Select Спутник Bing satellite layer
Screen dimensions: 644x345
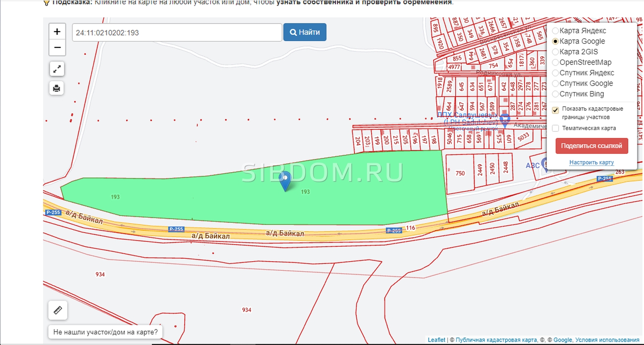coord(555,94)
